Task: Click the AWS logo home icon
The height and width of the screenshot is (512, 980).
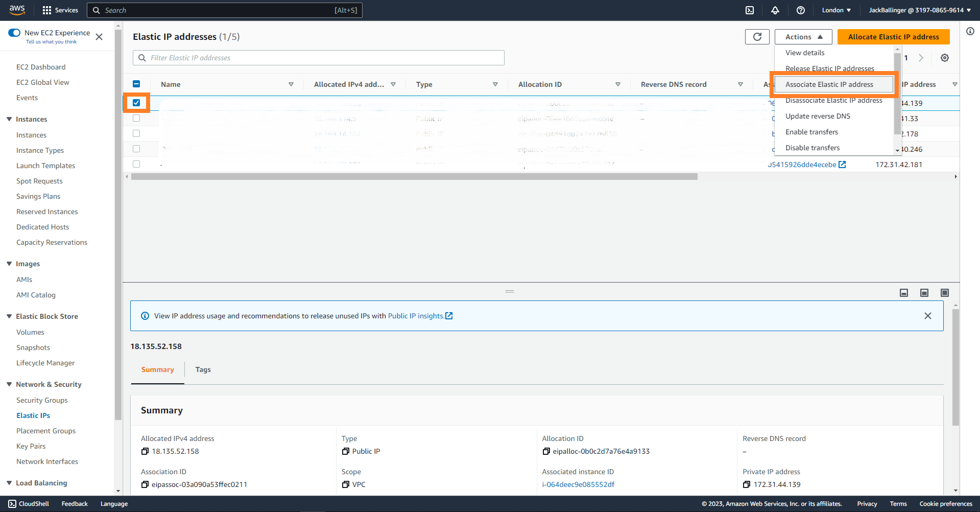Action: pyautogui.click(x=17, y=10)
